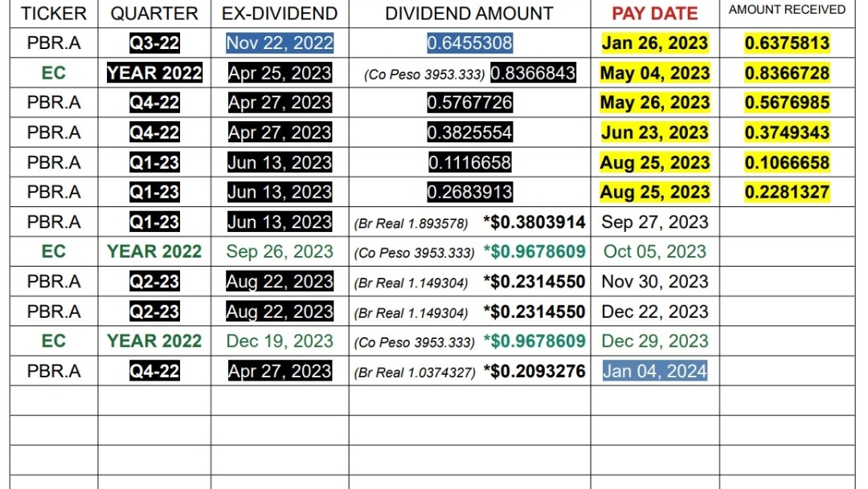Select the 0.3825554 dividend amount
Viewport: 868px width, 489px height.
(469, 132)
